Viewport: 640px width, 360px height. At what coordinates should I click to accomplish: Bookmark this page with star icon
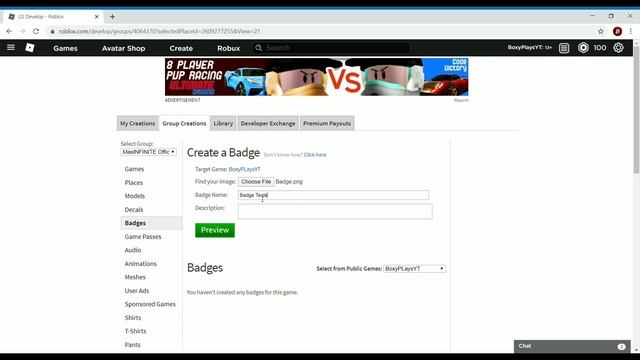(601, 31)
